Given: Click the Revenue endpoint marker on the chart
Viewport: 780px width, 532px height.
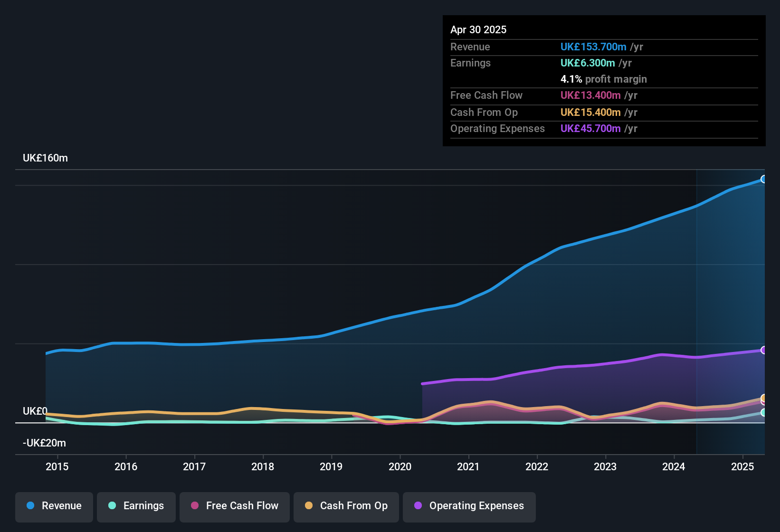Looking at the screenshot, I should point(764,179).
